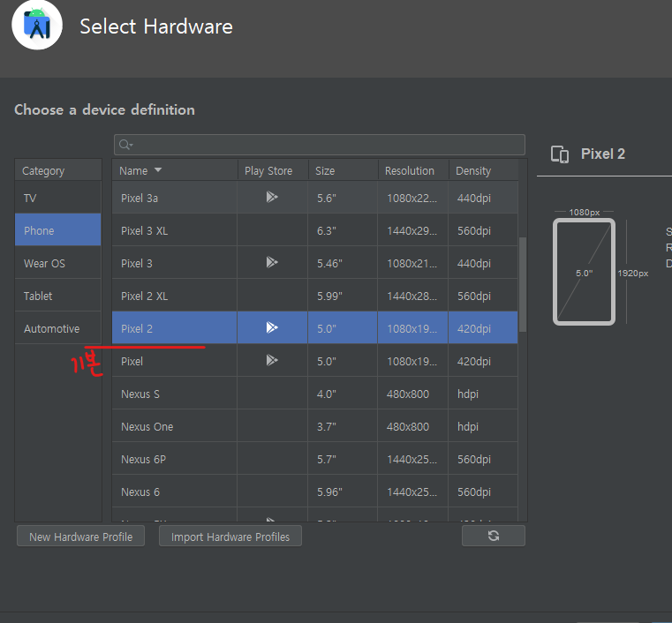Viewport: 672px width, 623px height.
Task: Select the Pixel 3 device name
Action: pyautogui.click(x=136, y=263)
